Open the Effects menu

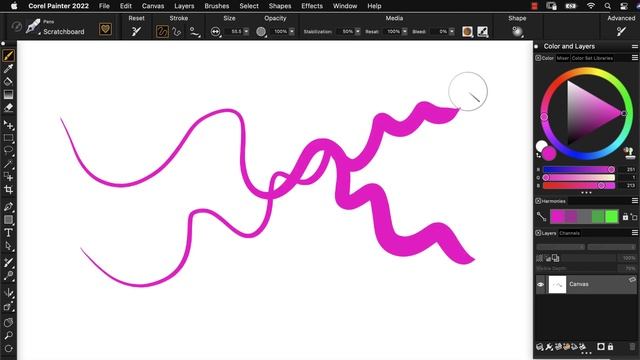click(x=312, y=6)
